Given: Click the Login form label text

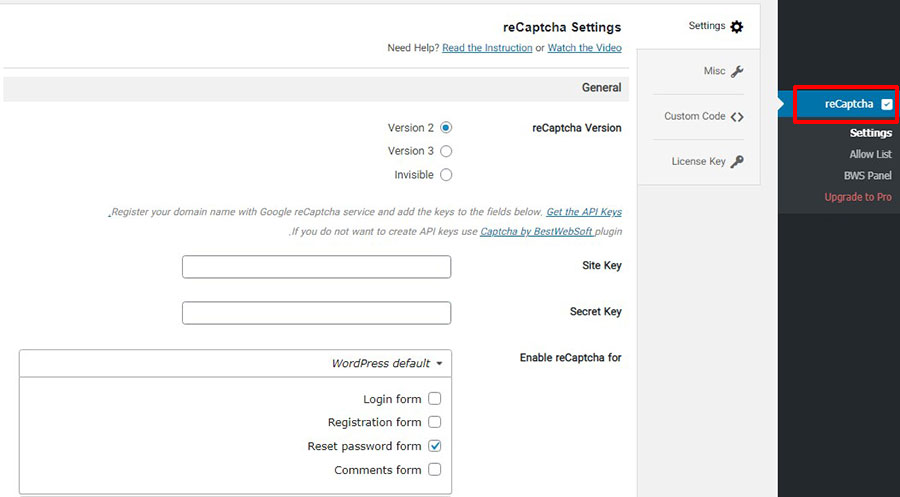Looking at the screenshot, I should [392, 399].
